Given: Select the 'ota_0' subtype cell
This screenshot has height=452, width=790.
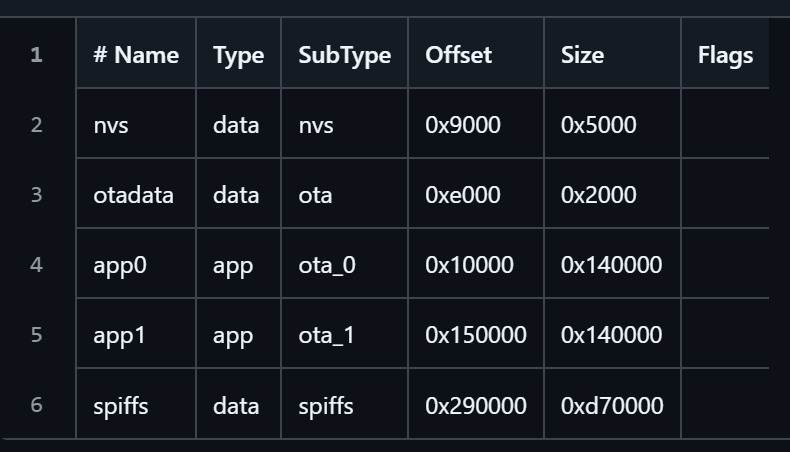Looking at the screenshot, I should (x=326, y=265).
